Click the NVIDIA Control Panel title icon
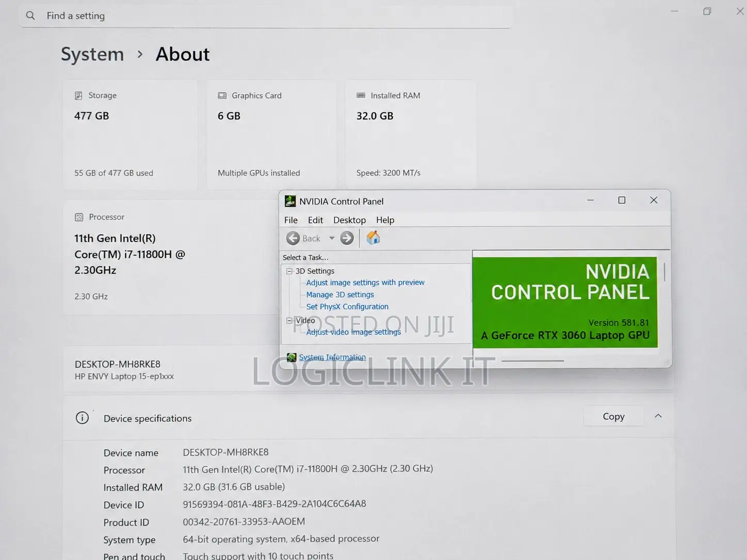Image resolution: width=747 pixels, height=560 pixels. pos(290,201)
